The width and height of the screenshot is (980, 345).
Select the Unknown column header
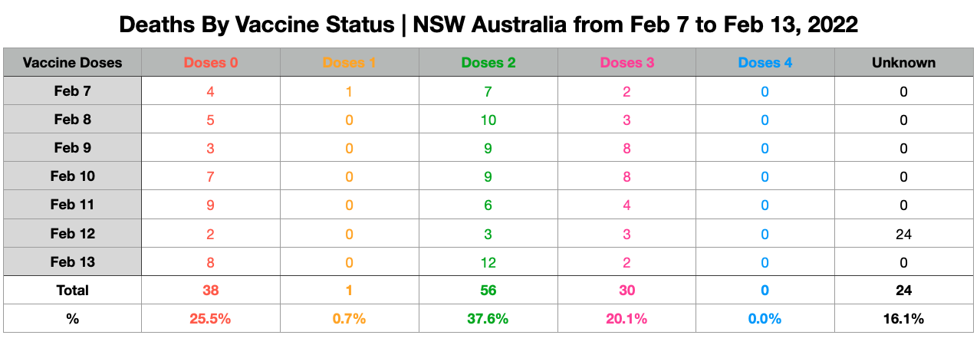coord(903,63)
